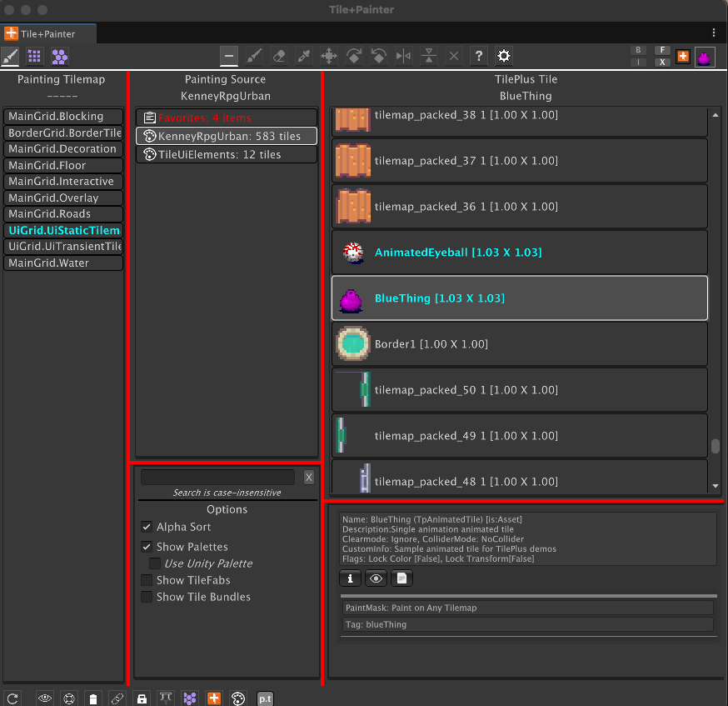This screenshot has height=706, width=728.
Task: Enable the Show TileFabs checkbox
Action: click(x=147, y=580)
